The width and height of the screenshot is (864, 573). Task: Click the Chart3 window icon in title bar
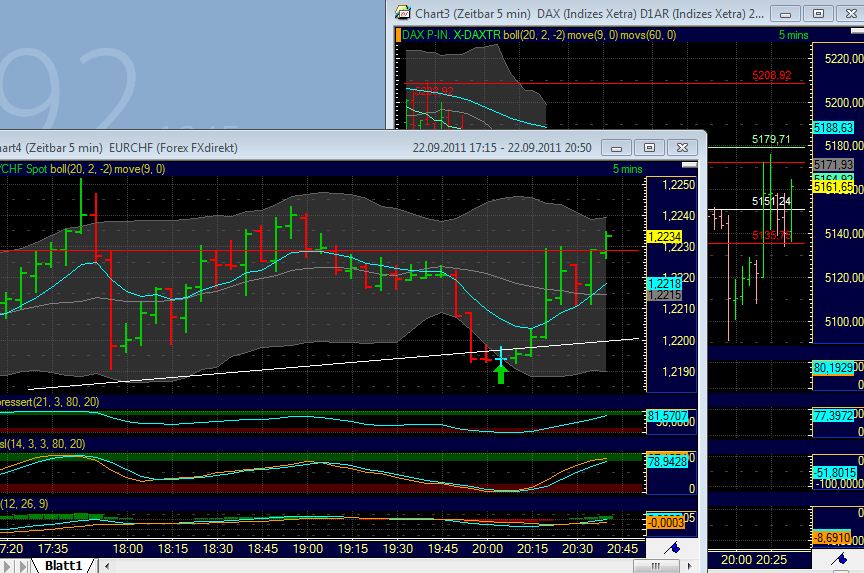[x=402, y=13]
